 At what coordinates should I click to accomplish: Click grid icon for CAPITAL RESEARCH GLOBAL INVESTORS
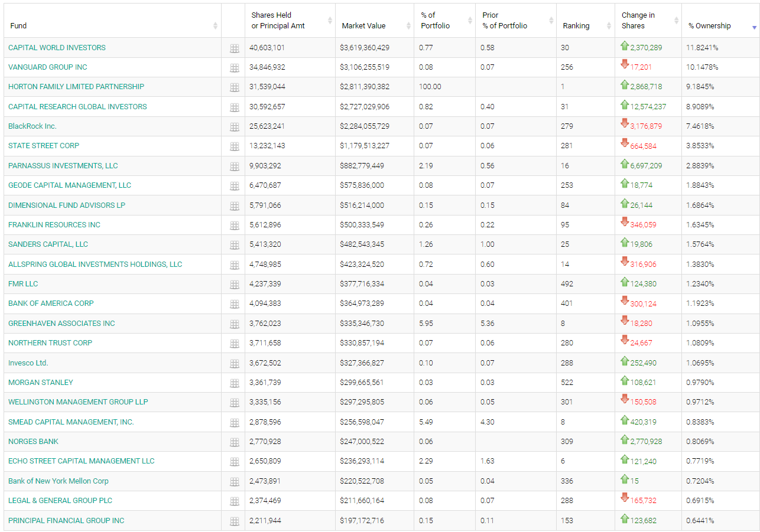pyautogui.click(x=234, y=107)
